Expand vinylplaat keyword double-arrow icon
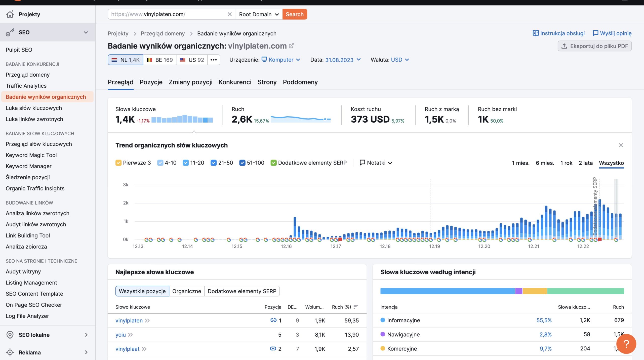 point(144,349)
